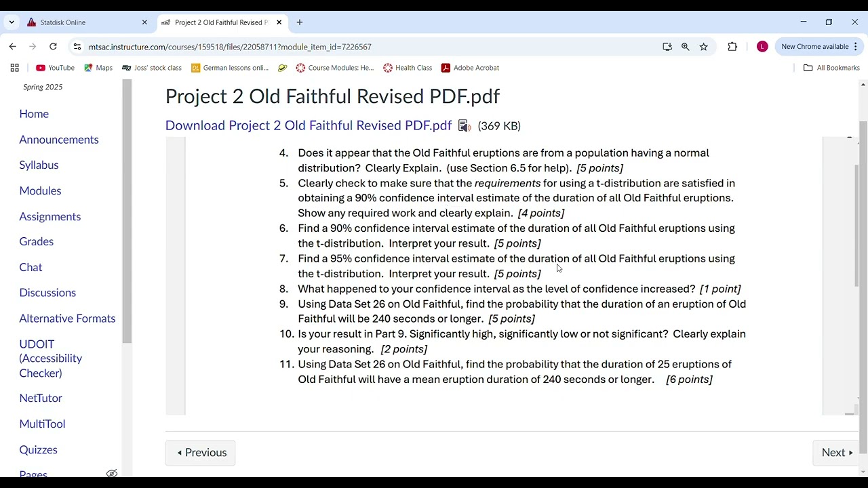This screenshot has width=868, height=488.
Task: Open the All Bookmarks folder
Action: [x=831, y=68]
